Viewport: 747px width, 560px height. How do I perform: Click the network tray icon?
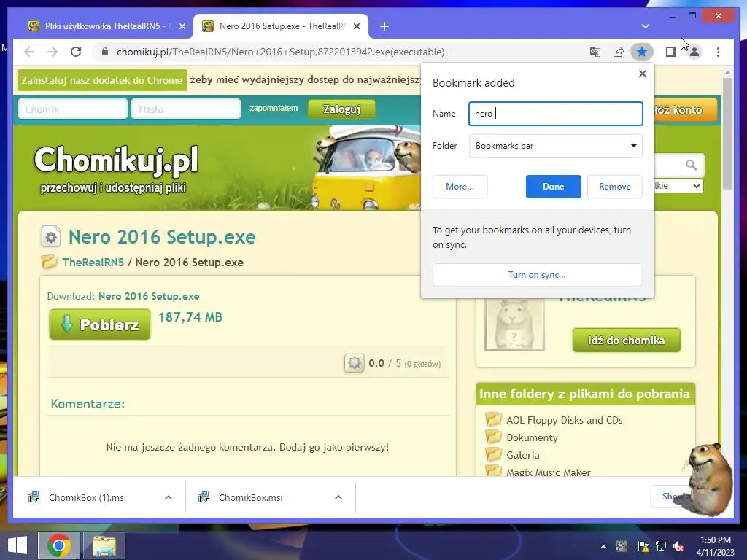pyautogui.click(x=661, y=546)
